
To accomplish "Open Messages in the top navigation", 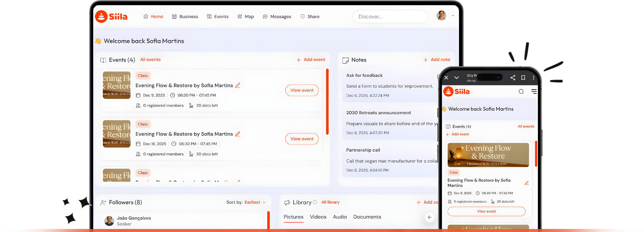I will pyautogui.click(x=277, y=17).
